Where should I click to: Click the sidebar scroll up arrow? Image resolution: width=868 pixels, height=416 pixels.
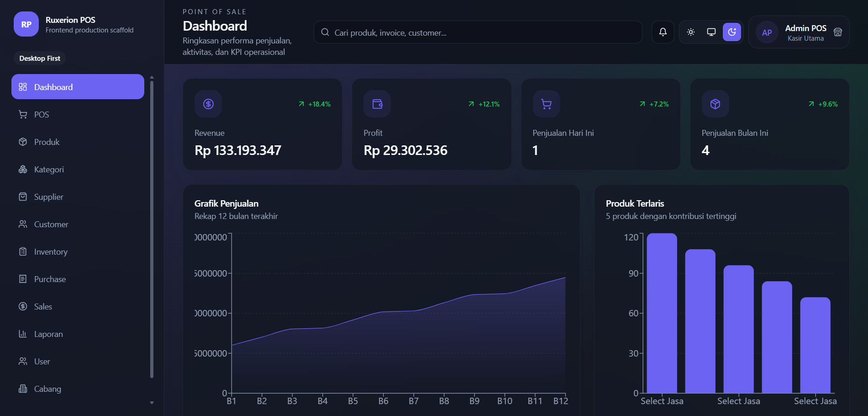coord(152,77)
